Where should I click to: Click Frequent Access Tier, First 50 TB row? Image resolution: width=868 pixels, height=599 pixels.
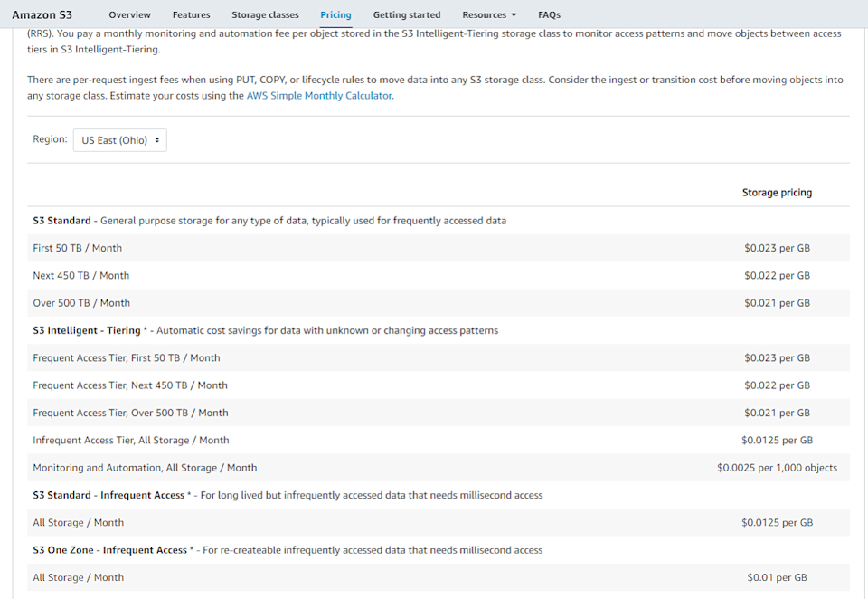tap(439, 357)
